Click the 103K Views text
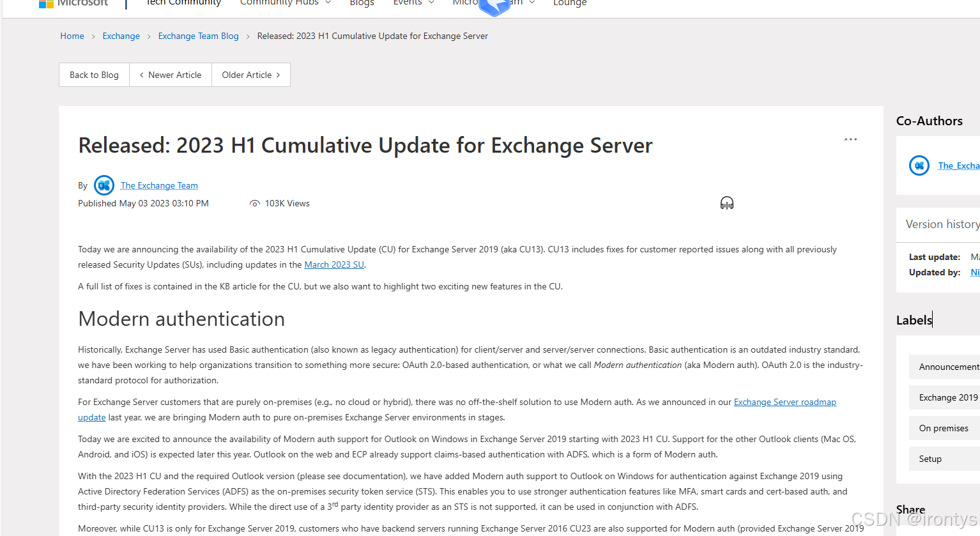The height and width of the screenshot is (536, 980). click(287, 203)
